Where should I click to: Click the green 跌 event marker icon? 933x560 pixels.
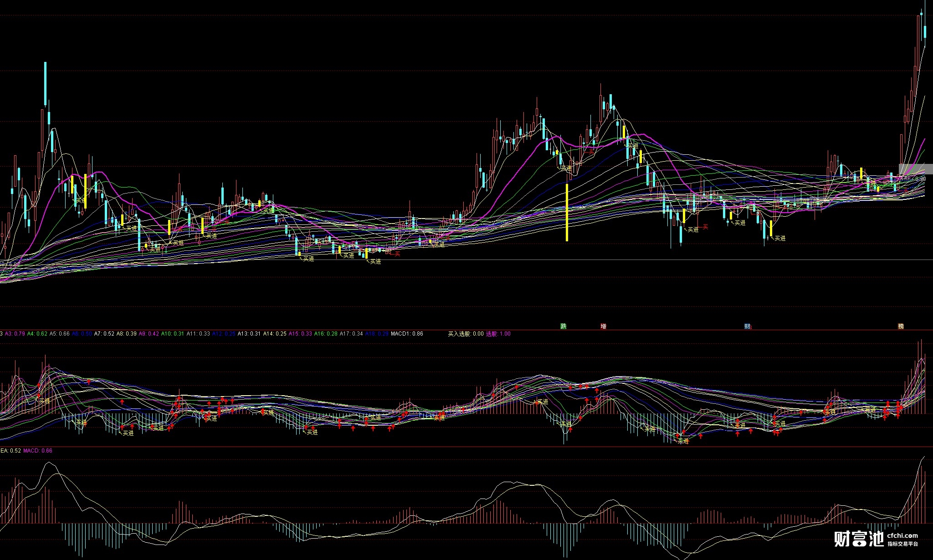tap(564, 326)
